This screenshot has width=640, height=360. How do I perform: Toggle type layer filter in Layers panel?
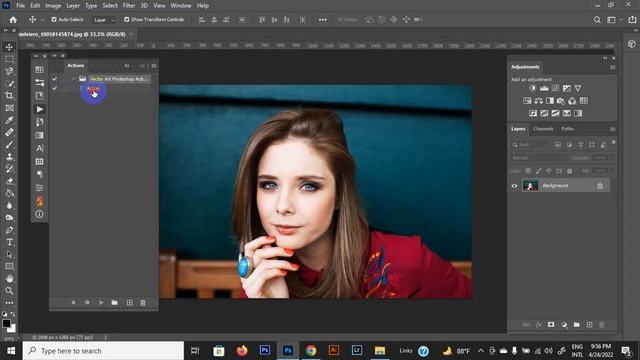[580, 145]
